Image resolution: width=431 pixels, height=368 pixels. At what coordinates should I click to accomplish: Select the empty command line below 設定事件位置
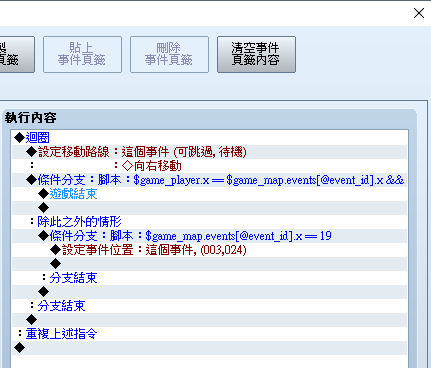(x=209, y=264)
